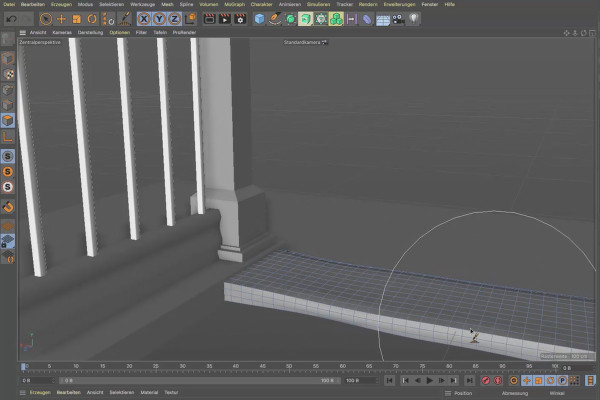
Task: Open the spline pen tool palette
Action: click(x=275, y=19)
